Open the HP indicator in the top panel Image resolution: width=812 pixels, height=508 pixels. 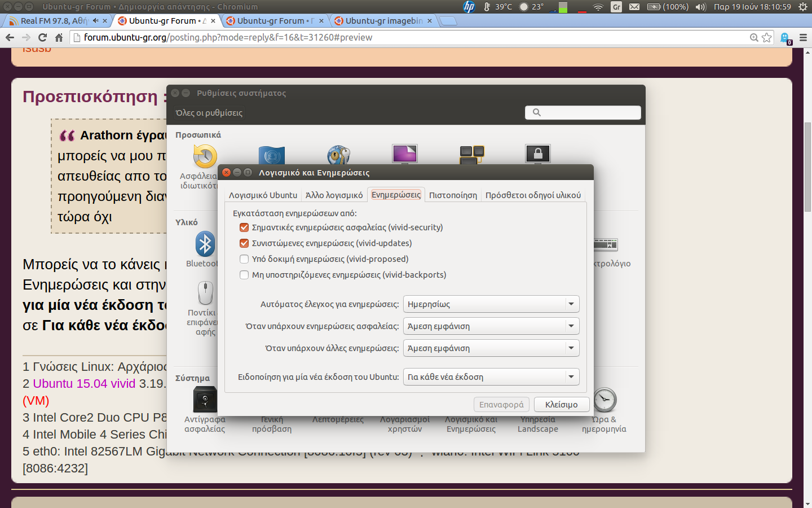[469, 7]
